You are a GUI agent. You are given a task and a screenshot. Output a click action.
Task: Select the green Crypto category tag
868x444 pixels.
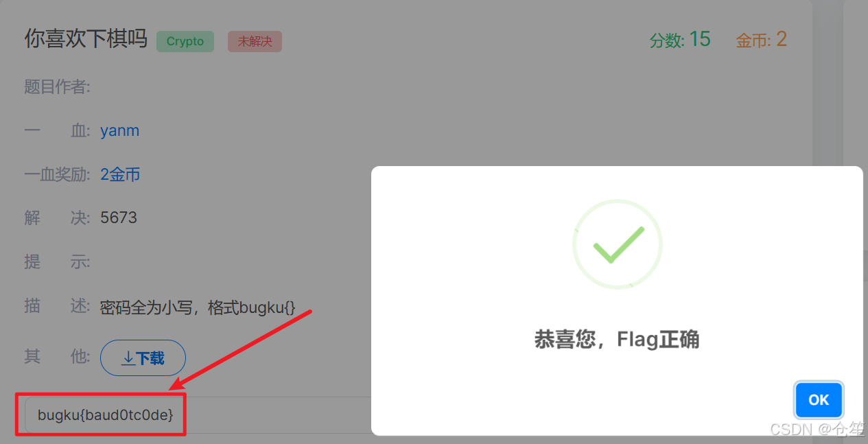point(185,41)
